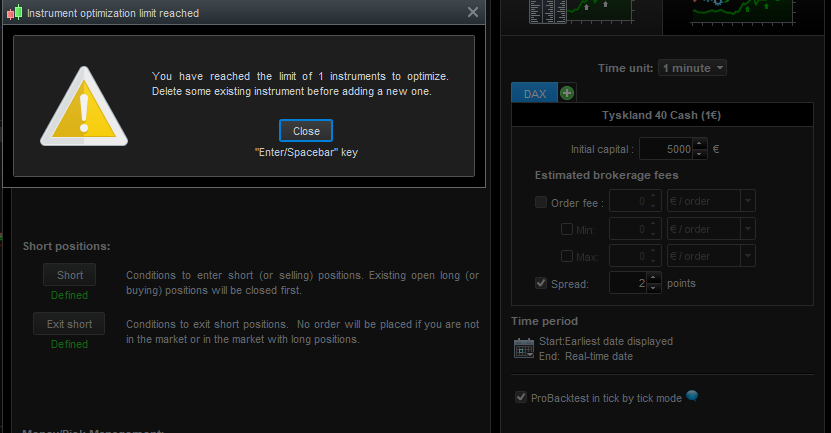Viewport: 831px width, 433px height.
Task: Click the Short positions heading
Action: [x=67, y=246]
